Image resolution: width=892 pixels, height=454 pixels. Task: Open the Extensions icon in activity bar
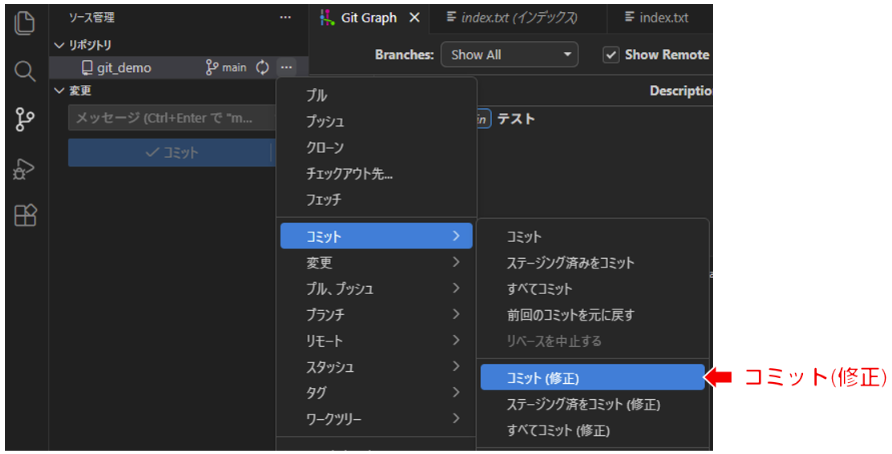[25, 215]
